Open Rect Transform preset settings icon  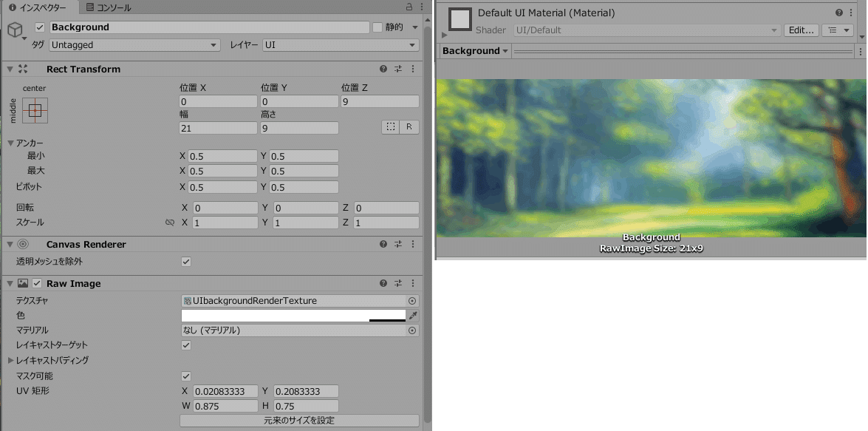click(x=398, y=69)
